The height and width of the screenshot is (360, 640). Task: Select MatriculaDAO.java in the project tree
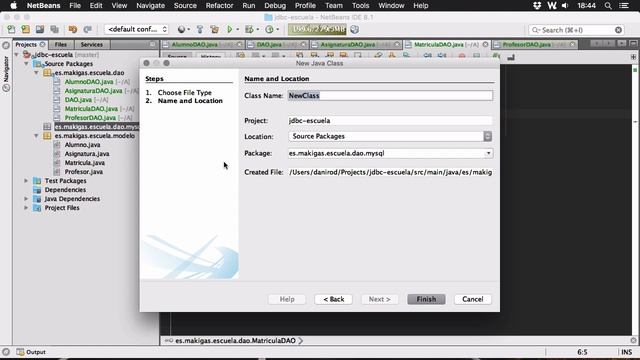click(91, 109)
